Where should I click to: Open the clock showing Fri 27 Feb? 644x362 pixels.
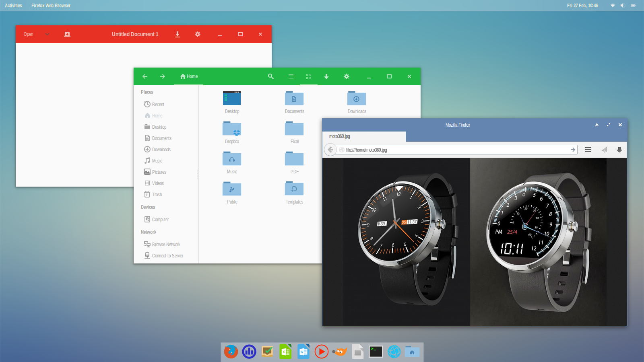[582, 6]
